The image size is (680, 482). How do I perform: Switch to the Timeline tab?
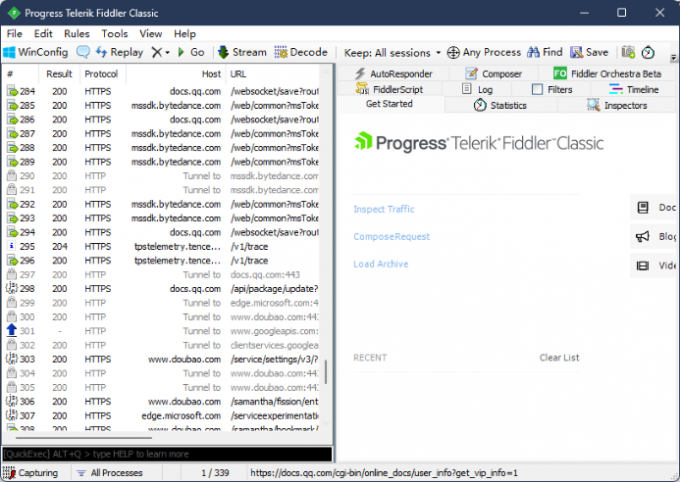pos(634,89)
